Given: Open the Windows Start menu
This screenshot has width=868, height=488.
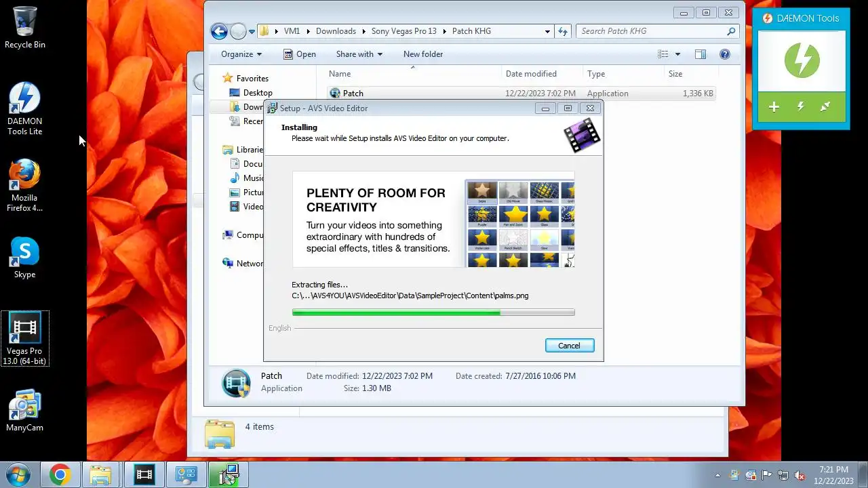Looking at the screenshot, I should point(17,474).
